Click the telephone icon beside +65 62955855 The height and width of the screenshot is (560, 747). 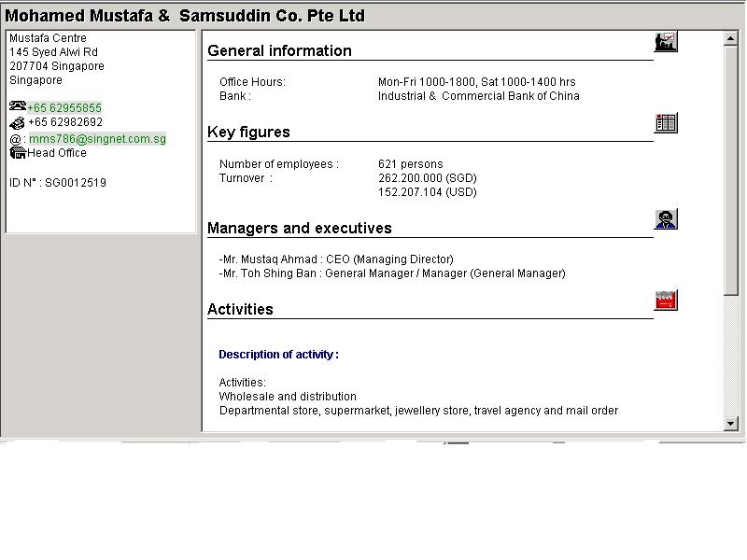coord(17,107)
